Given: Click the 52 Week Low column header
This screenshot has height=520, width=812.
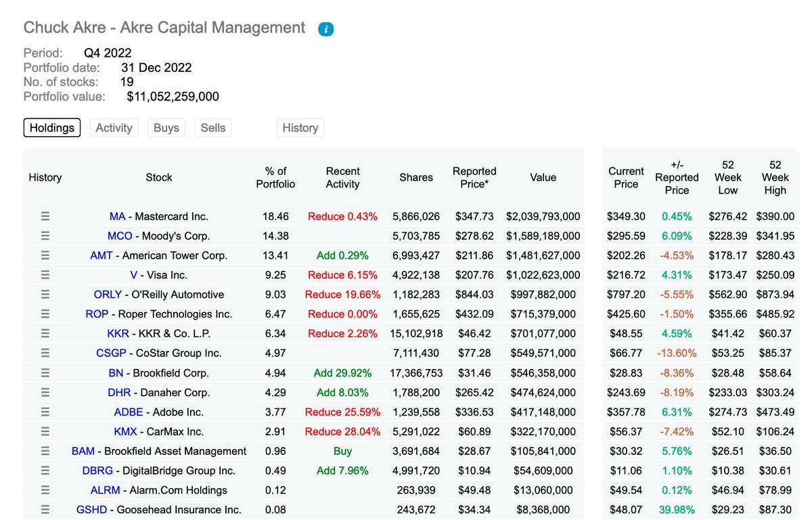Looking at the screenshot, I should pyautogui.click(x=727, y=177).
